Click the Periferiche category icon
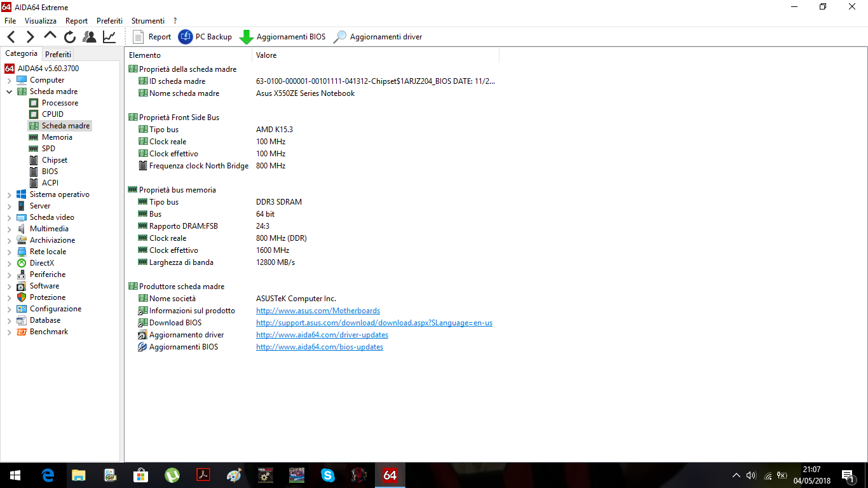Screen dimensions: 868x488 click(22, 274)
